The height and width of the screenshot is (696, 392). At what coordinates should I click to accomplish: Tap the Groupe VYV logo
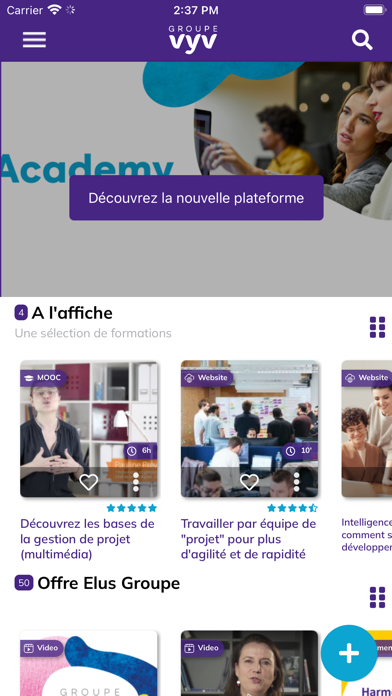click(x=193, y=39)
